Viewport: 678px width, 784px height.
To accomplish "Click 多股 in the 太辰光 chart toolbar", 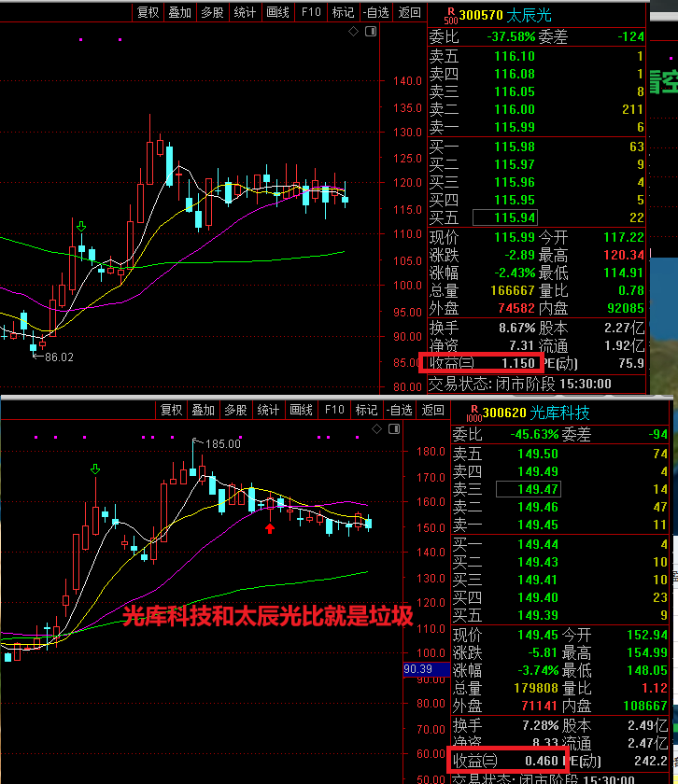I will [x=213, y=12].
